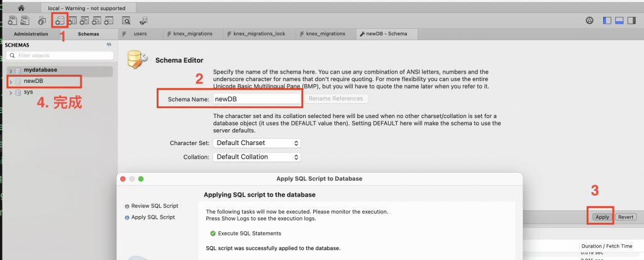Screen dimensions: 644x260
Task: Open the knex_migrations_lock tab
Action: tap(258, 34)
